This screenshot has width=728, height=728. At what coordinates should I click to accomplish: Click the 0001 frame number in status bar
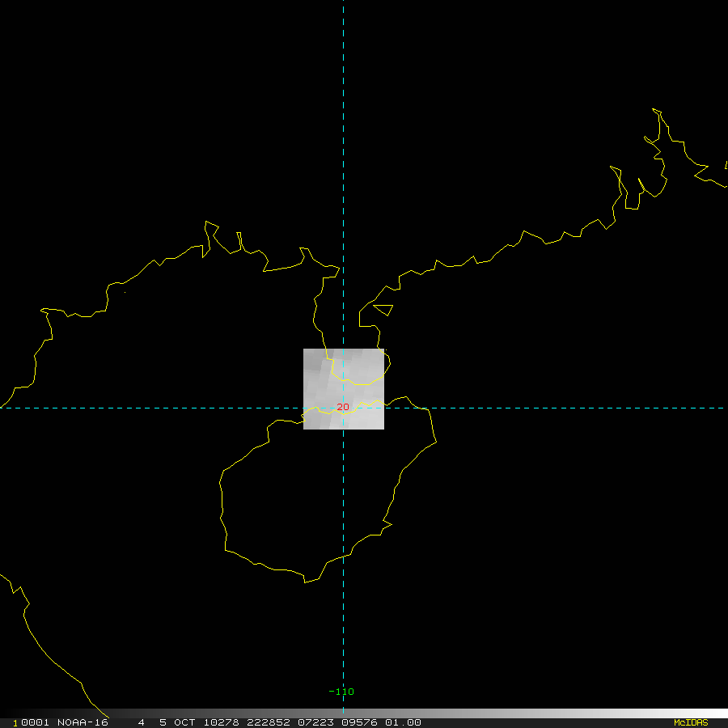(33, 722)
